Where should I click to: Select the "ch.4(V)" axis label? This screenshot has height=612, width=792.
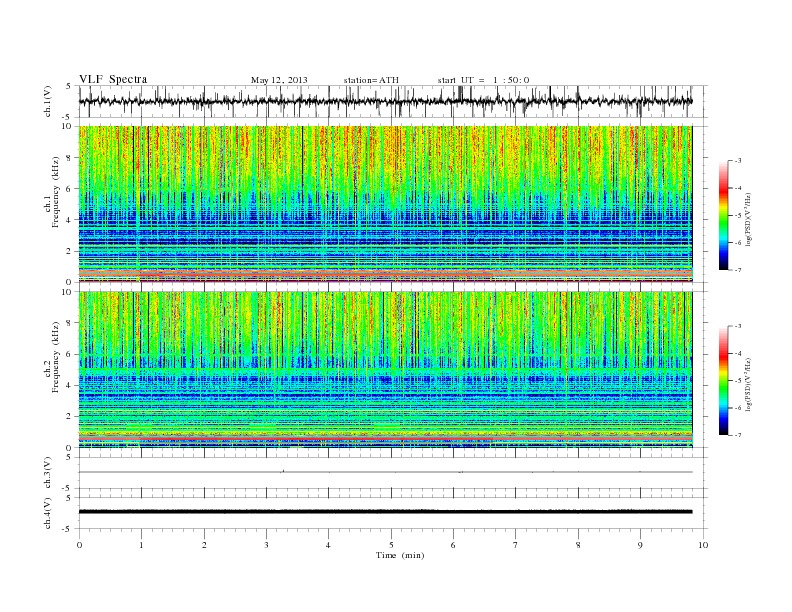tap(47, 513)
